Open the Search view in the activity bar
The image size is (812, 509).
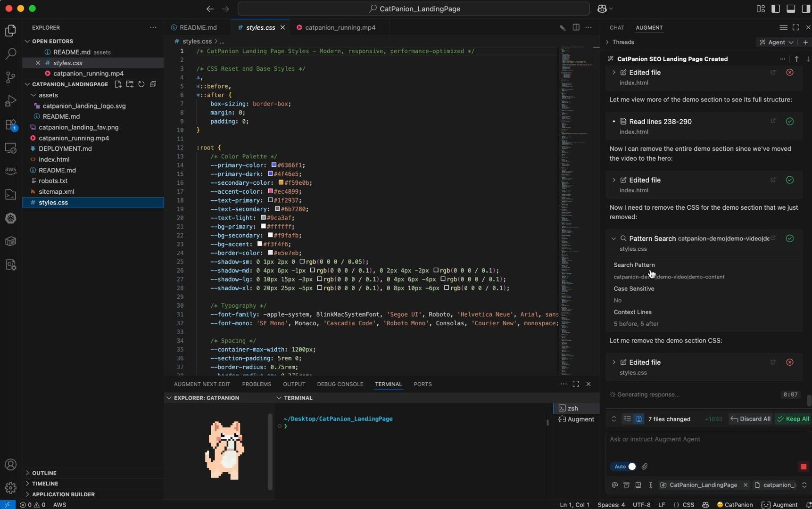point(10,54)
